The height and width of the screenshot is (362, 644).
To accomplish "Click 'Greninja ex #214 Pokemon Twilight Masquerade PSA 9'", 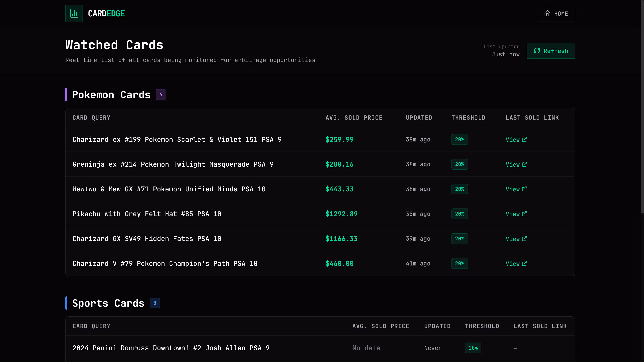I will point(173,164).
